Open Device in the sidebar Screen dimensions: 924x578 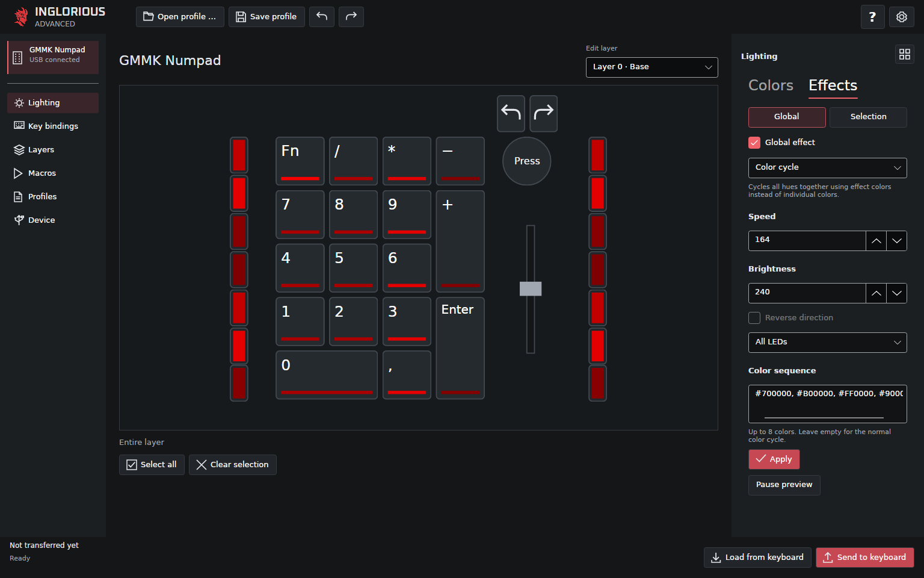tap(53, 220)
